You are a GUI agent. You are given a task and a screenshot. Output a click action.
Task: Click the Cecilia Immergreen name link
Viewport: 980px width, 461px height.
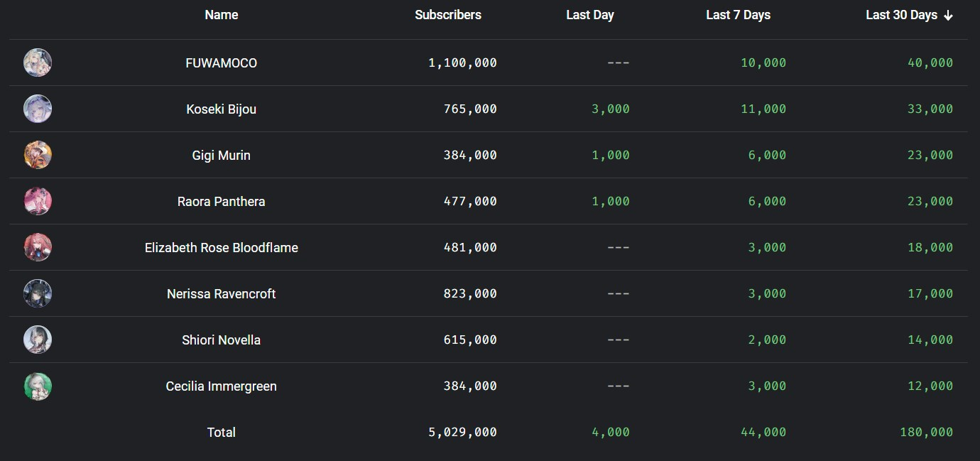click(x=222, y=386)
